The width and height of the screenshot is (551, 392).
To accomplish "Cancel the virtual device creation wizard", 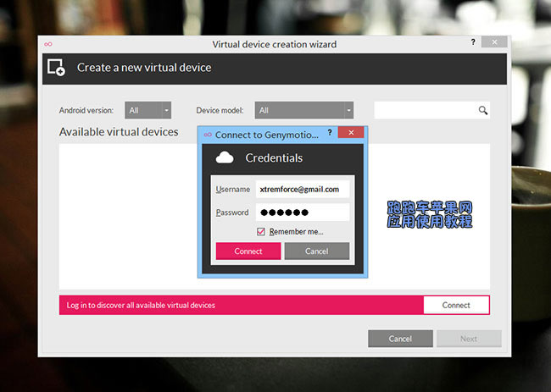I will [400, 339].
